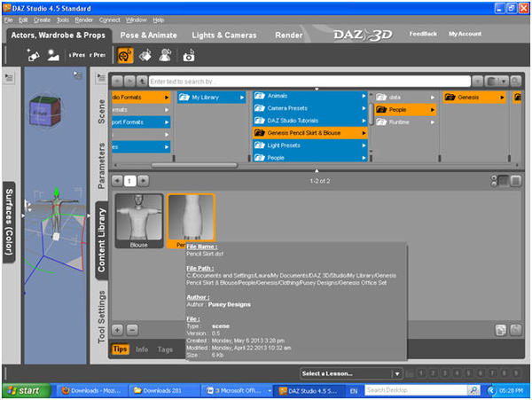The width and height of the screenshot is (532, 400).
Task: Click the previous page arrow in results bar
Action: [117, 181]
